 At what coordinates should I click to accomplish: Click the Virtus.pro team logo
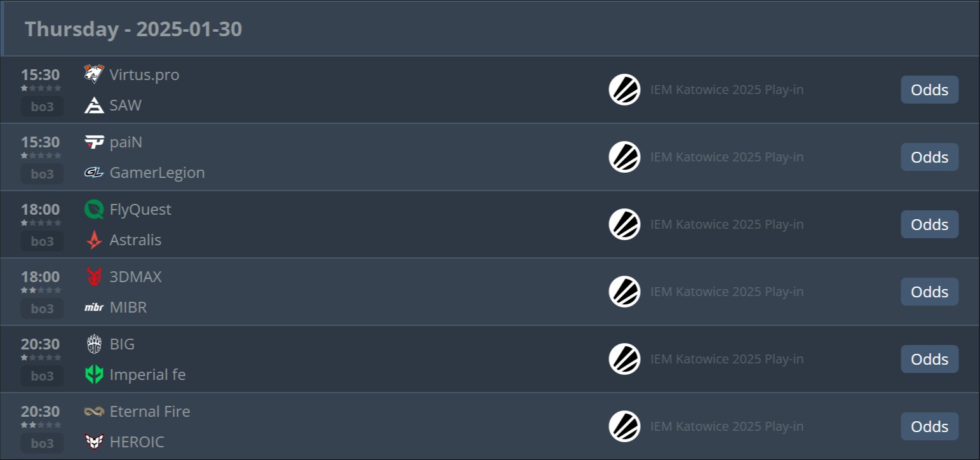94,74
